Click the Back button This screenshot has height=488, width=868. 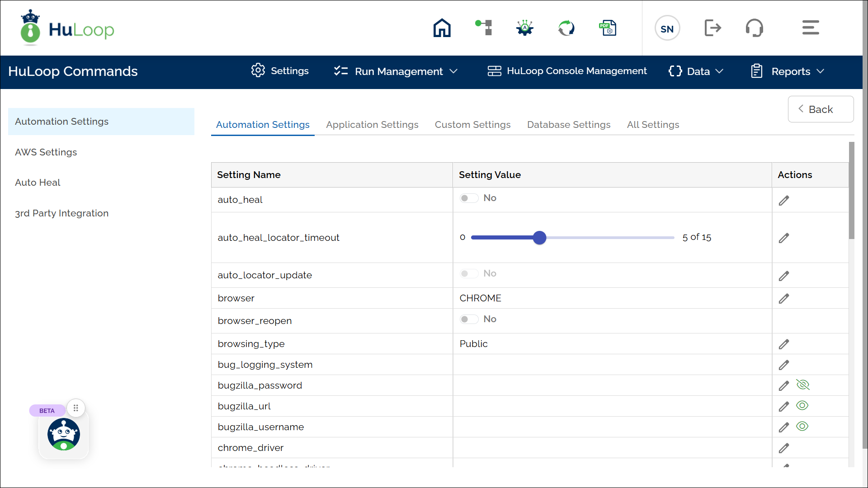tap(820, 109)
